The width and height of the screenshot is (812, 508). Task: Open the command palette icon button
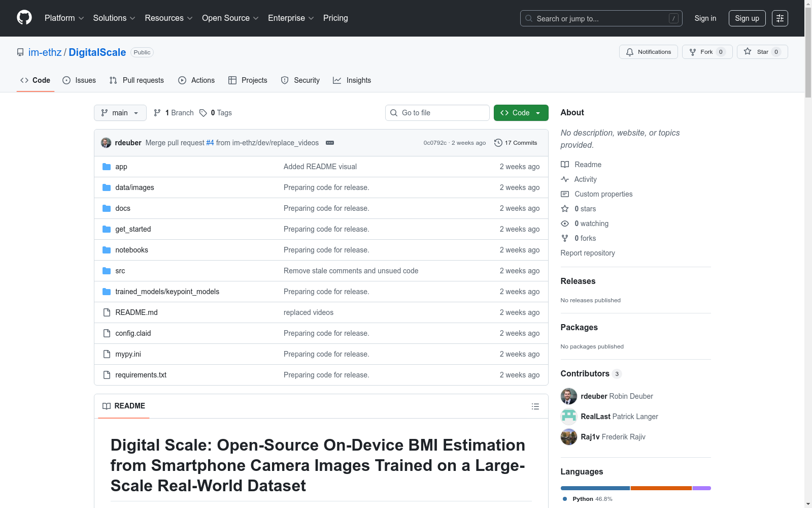[780, 18]
